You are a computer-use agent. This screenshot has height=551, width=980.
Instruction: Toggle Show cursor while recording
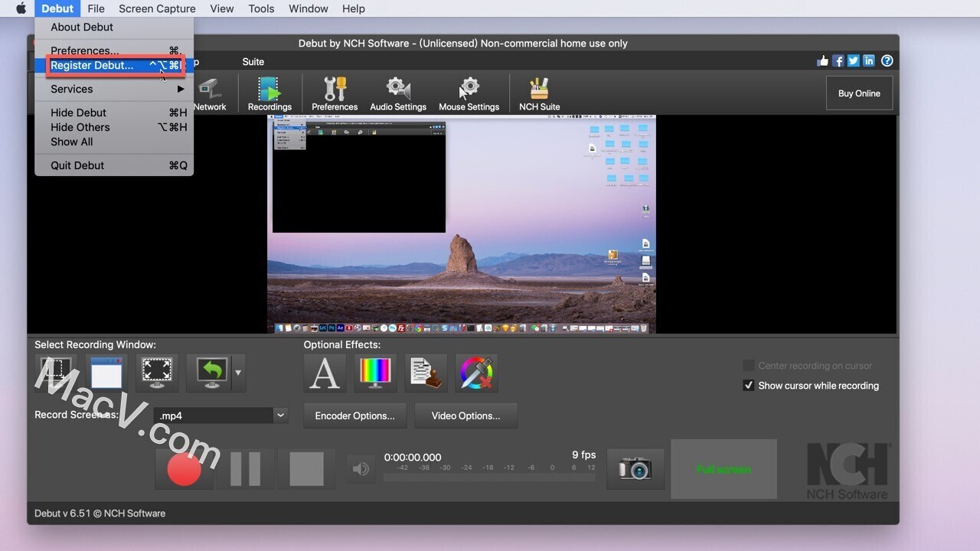point(749,386)
